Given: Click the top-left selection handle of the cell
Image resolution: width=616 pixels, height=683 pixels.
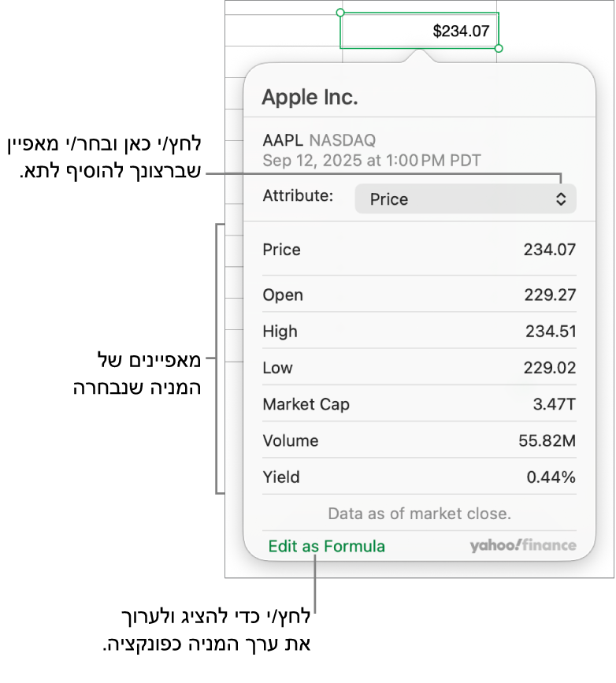Looking at the screenshot, I should 340,13.
